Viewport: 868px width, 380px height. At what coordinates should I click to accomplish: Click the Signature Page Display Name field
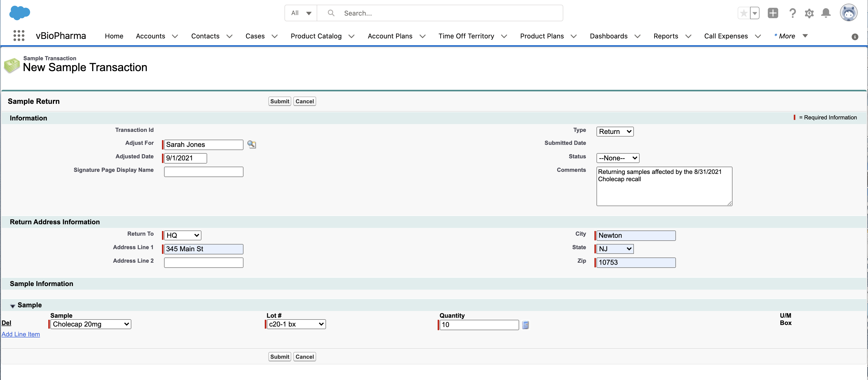click(204, 172)
